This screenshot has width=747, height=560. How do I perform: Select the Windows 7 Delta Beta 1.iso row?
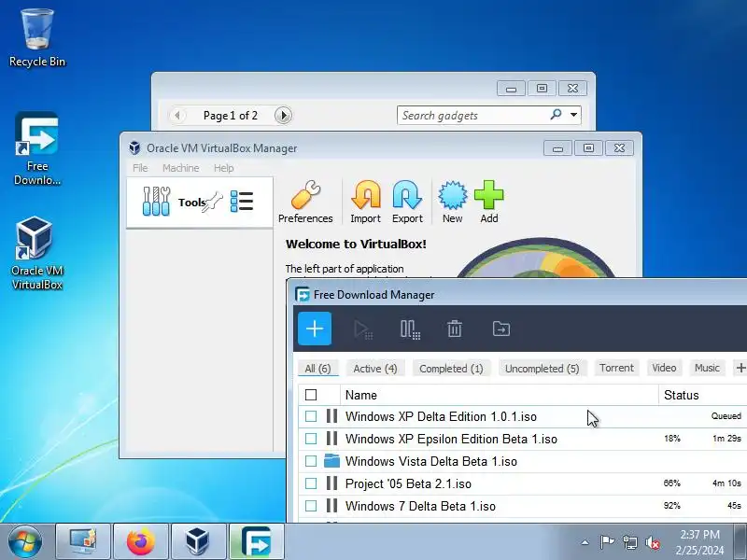(x=523, y=506)
